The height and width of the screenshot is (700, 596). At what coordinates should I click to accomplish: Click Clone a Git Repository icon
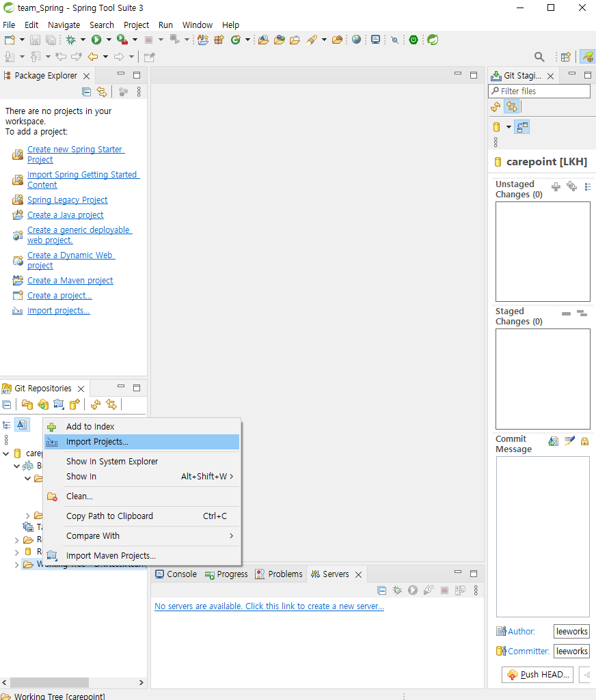pyautogui.click(x=43, y=404)
